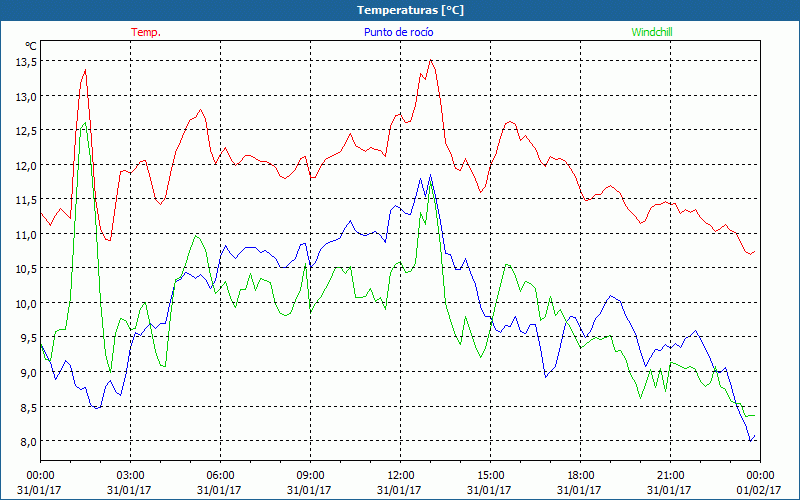Click the '8,0' y-axis value
Screen dimensions: 800x500
coord(28,441)
